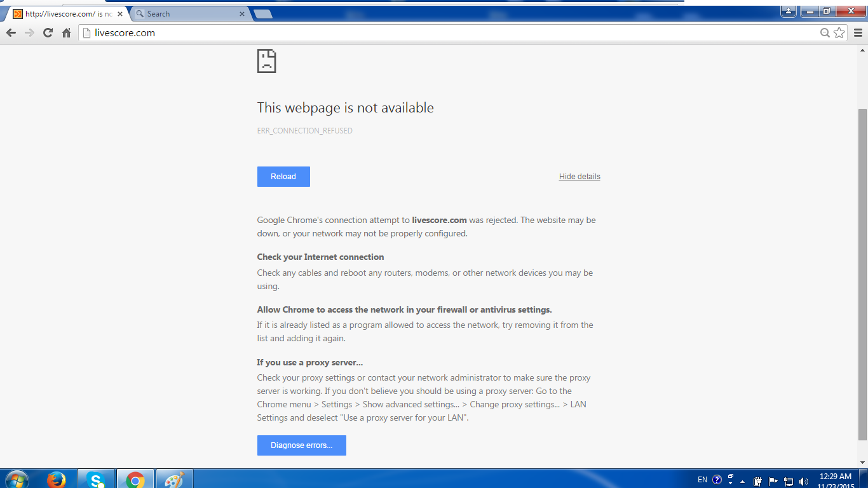Open the Chrome profile user button
Screen dimensions: 868x488
789,11
